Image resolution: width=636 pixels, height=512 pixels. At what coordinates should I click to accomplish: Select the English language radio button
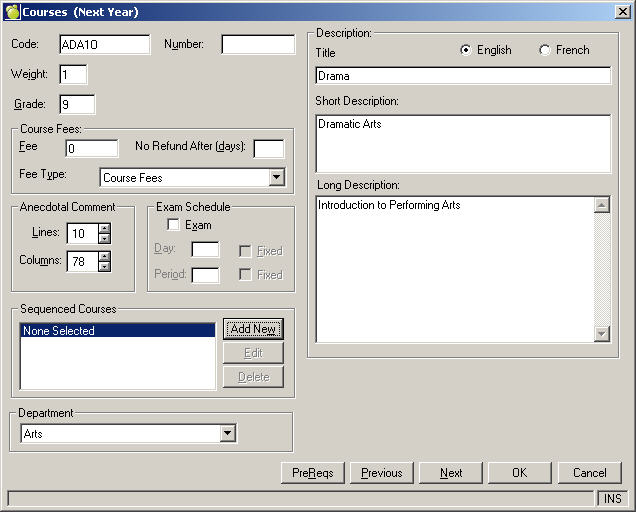pyautogui.click(x=466, y=50)
